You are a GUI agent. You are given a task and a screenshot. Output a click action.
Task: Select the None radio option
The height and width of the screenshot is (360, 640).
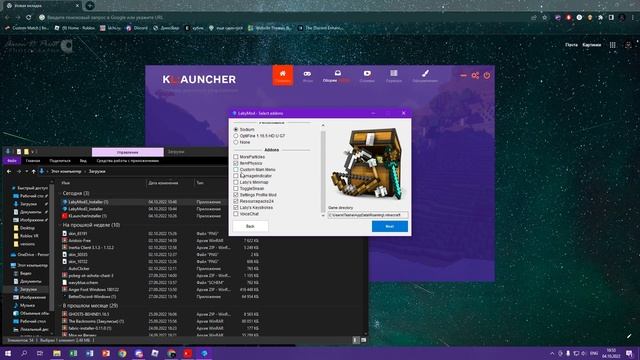coord(236,142)
